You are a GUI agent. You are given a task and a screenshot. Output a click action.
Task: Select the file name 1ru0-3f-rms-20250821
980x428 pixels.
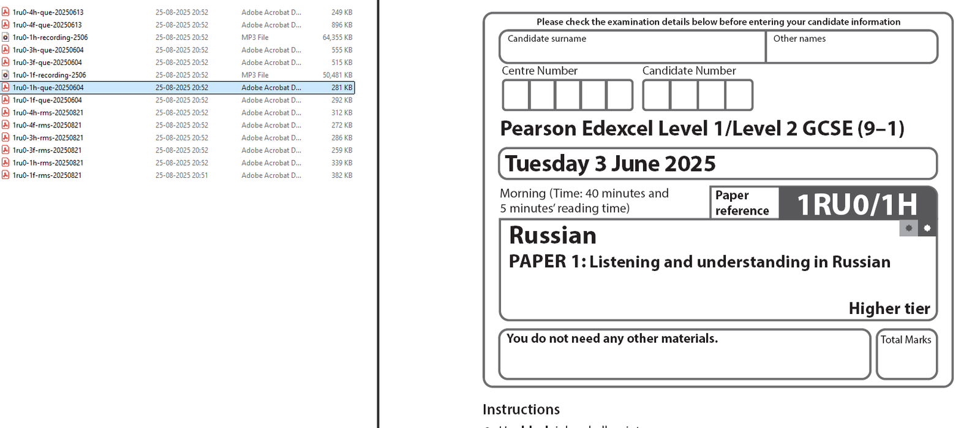point(47,150)
